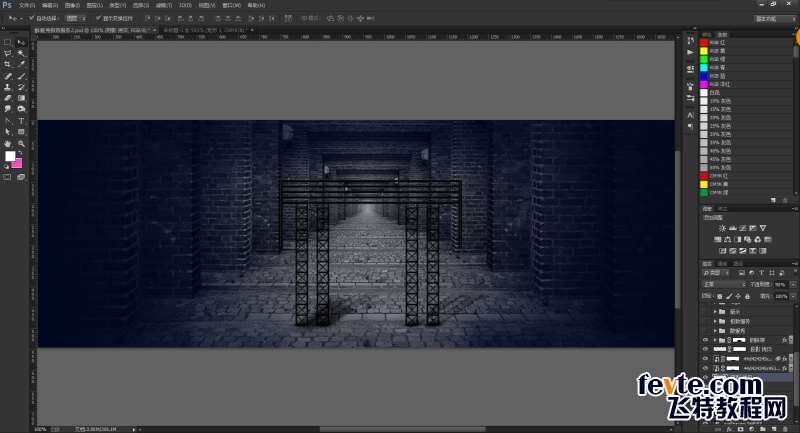The image size is (800, 433).
Task: Click the pink background color swatch
Action: tap(17, 163)
